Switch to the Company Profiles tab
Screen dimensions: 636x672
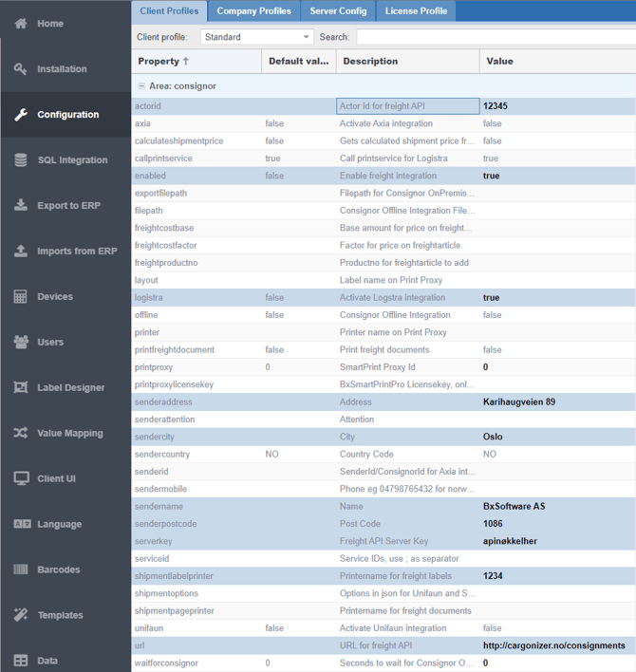(253, 11)
